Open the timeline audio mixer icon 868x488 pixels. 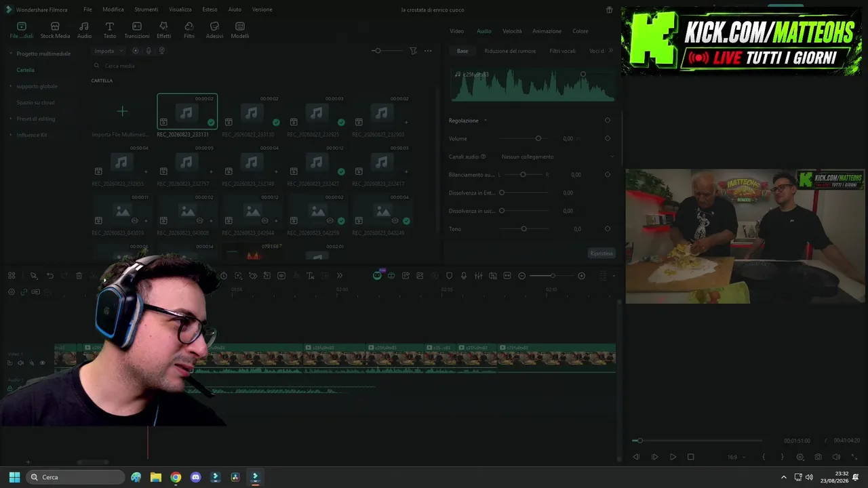[478, 276]
